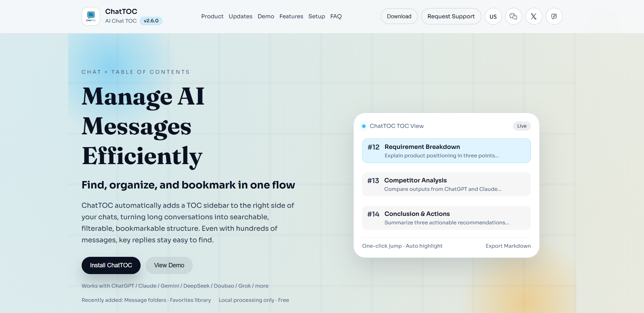The image size is (644, 313).
Task: Jump to Features from the top nav
Action: (291, 16)
